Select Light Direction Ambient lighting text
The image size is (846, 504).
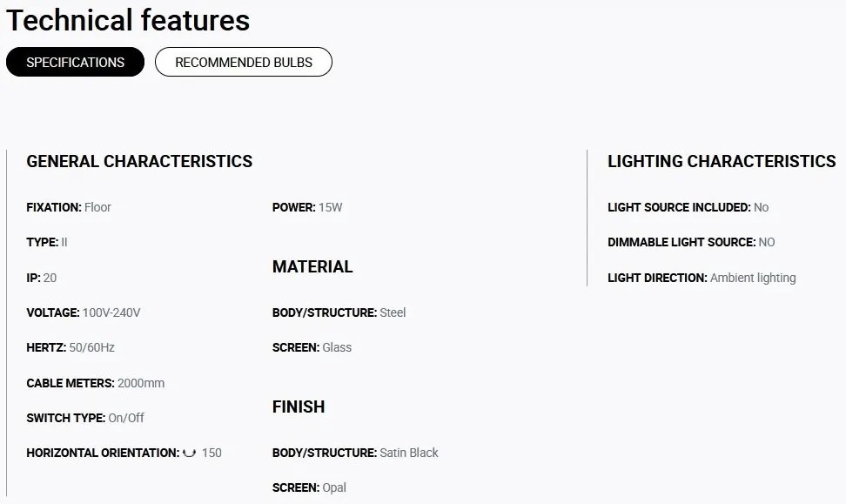point(702,278)
